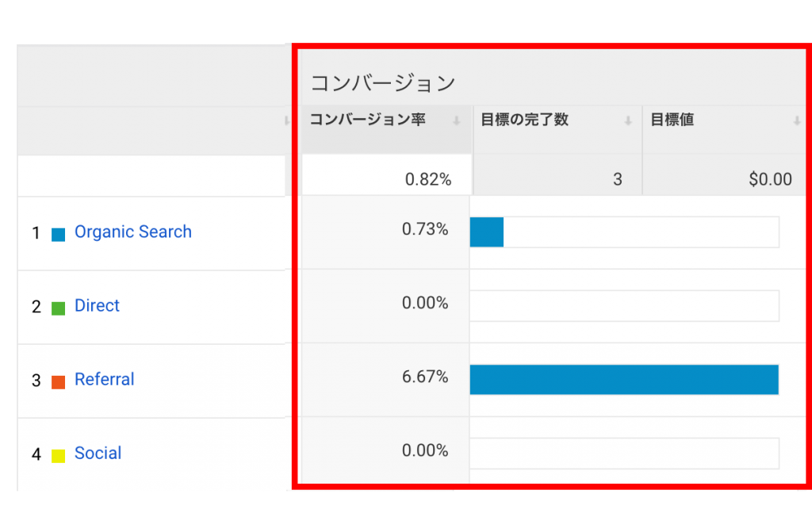Select the 目標値 column header
The width and height of the screenshot is (812, 532).
click(x=672, y=121)
